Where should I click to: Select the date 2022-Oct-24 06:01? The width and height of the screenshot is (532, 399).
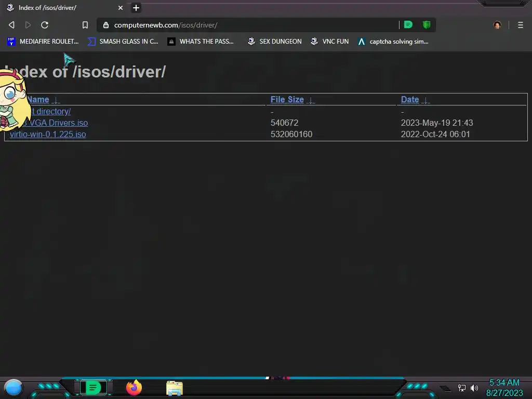[435, 135]
